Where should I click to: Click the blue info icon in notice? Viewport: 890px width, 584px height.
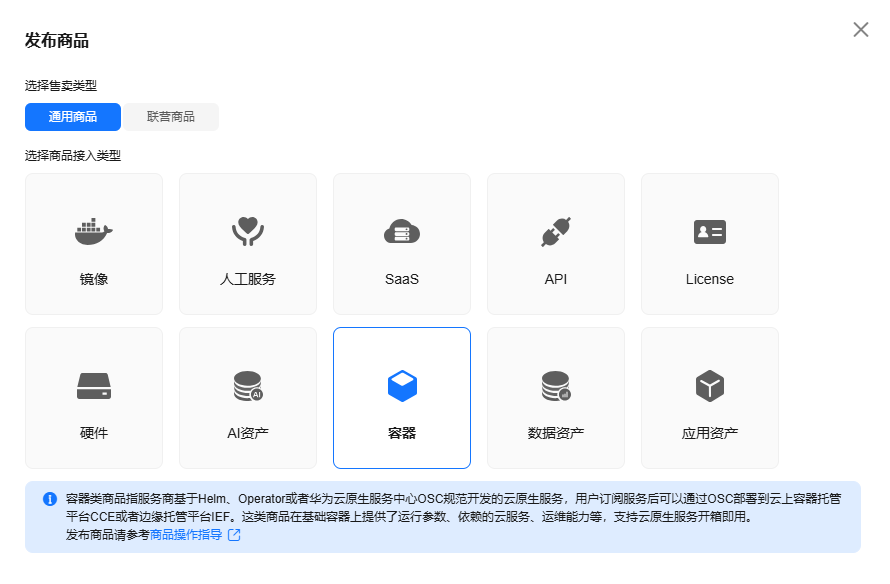50,499
